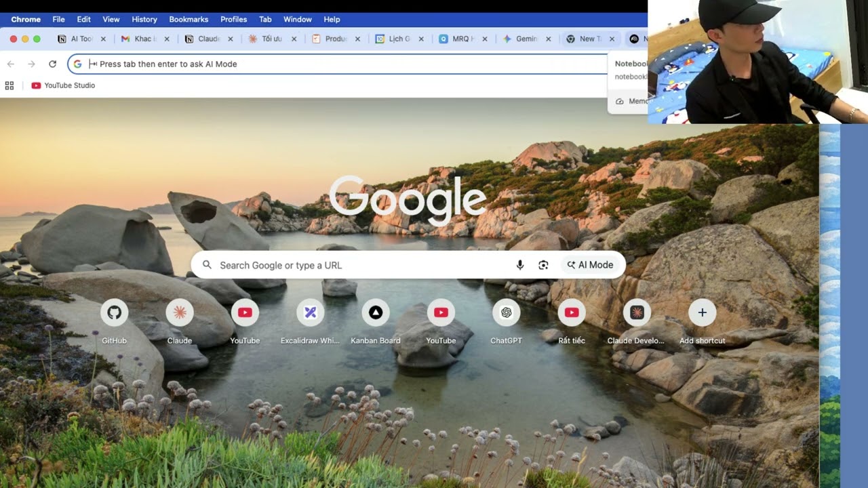
Task: Open the Bookmarks menu
Action: (x=189, y=19)
